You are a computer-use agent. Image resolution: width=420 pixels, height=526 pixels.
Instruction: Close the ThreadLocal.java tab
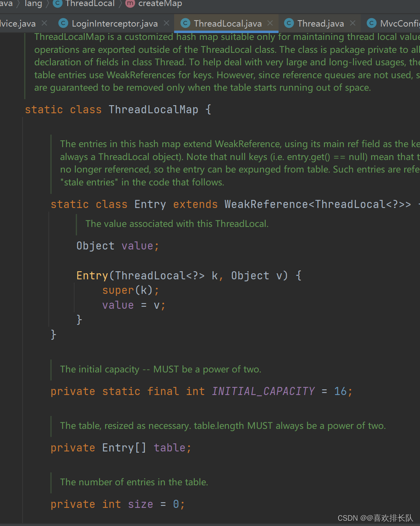(270, 23)
